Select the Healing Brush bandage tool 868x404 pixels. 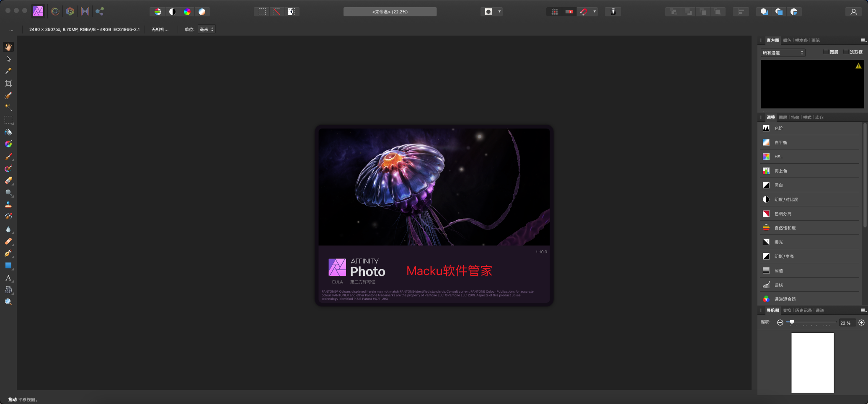[x=8, y=241]
